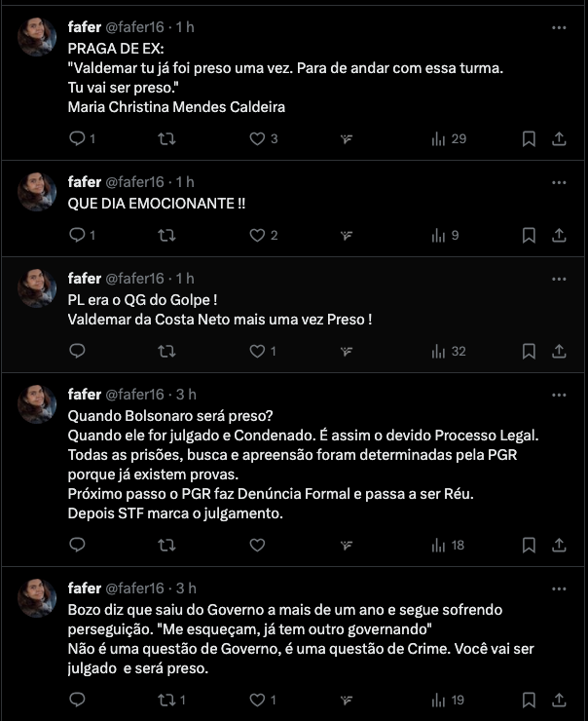
Task: Open '3 h' timestamp of 'Quando Bolsonaro' tweet
Action: [186, 395]
